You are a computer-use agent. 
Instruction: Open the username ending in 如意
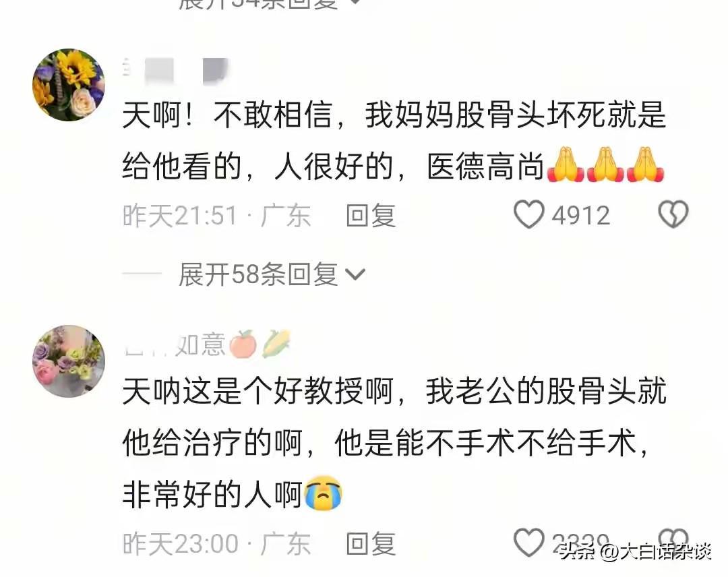[x=175, y=345]
